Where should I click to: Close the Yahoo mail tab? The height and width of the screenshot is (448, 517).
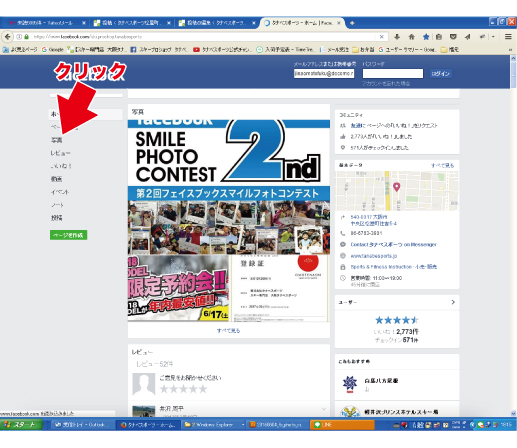point(84,23)
